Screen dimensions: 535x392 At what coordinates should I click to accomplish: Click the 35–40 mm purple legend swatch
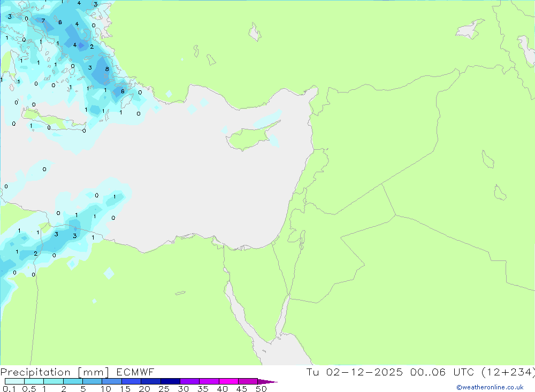pyautogui.click(x=209, y=381)
